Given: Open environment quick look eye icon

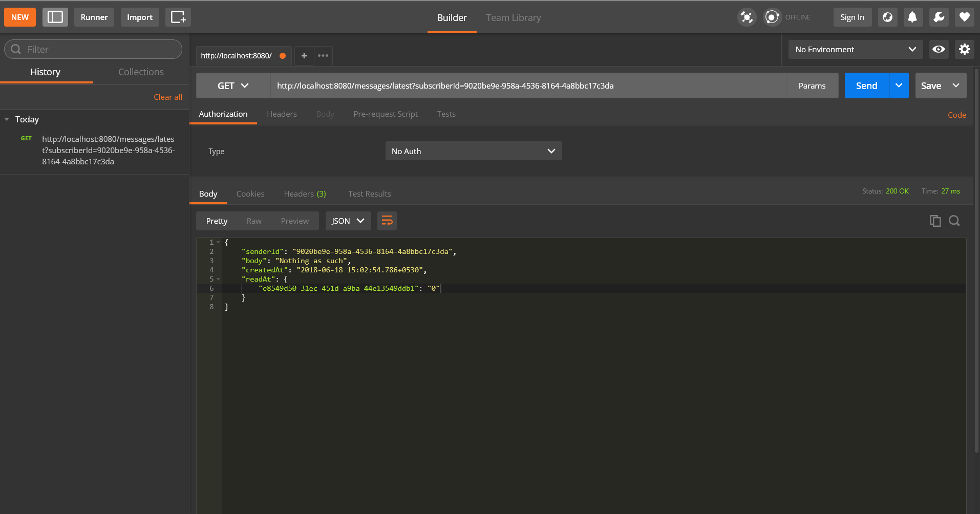Looking at the screenshot, I should point(939,49).
